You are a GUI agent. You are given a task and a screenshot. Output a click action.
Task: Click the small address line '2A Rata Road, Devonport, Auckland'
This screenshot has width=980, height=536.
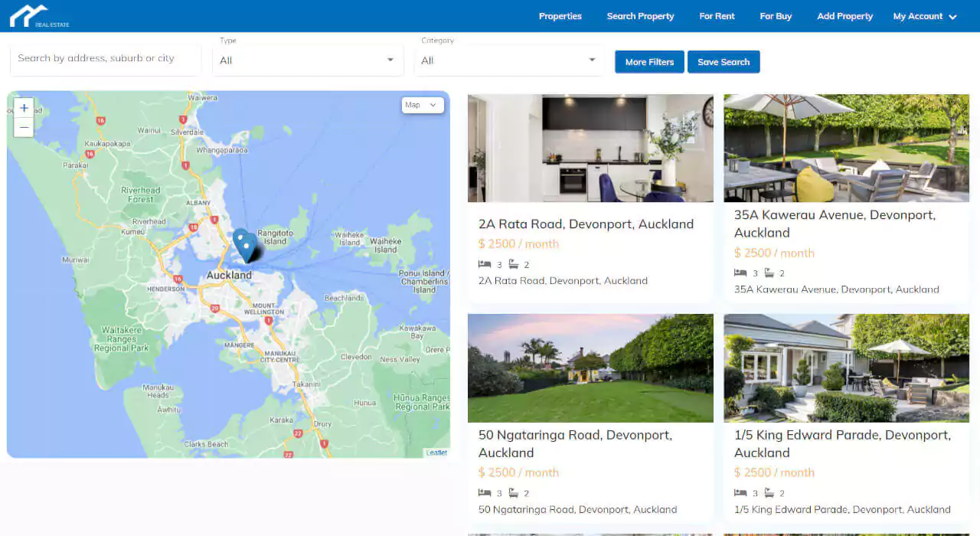click(563, 281)
